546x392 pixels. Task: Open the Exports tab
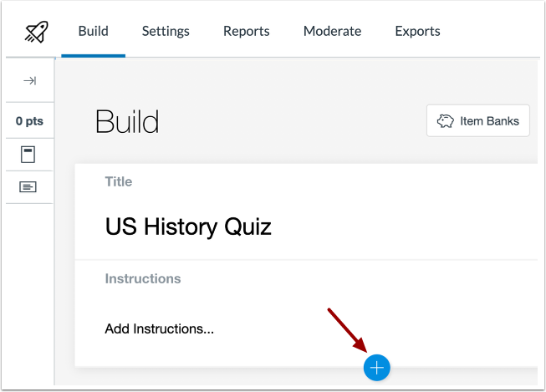pos(417,32)
